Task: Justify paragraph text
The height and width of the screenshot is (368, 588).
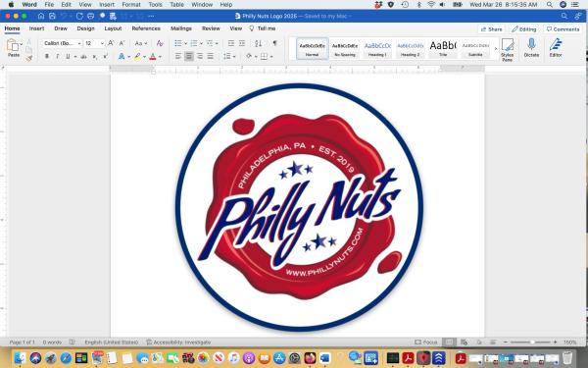Action: [211, 57]
